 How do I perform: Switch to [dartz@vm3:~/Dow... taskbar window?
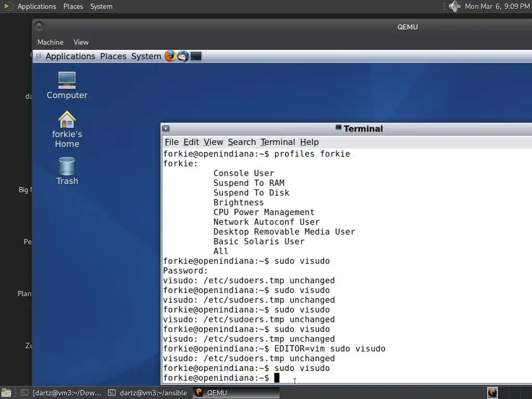pos(61,393)
